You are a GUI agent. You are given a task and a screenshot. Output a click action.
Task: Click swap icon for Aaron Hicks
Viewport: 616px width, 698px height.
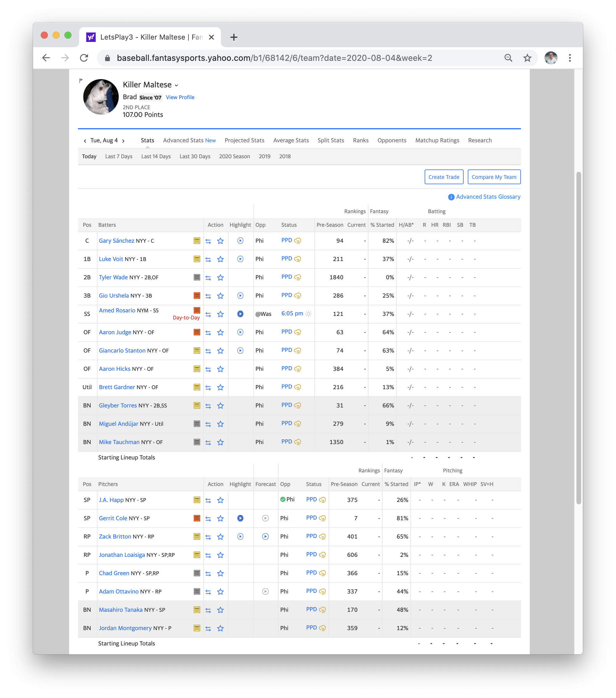tap(208, 369)
